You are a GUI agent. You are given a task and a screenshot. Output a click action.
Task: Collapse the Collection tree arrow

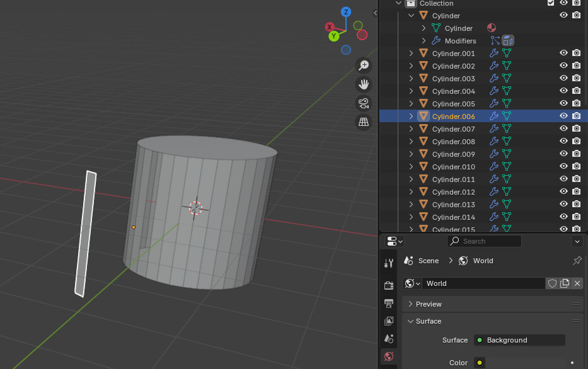398,3
